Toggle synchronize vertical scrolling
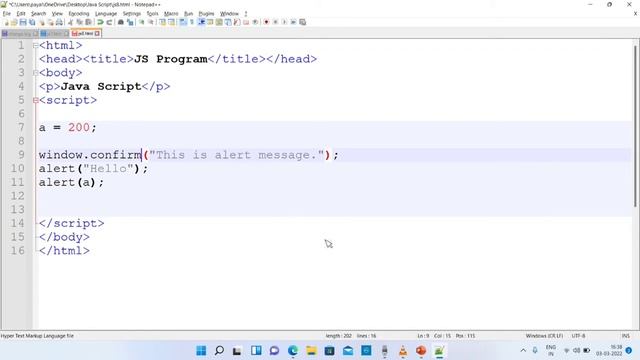The image size is (640, 360). click(162, 22)
